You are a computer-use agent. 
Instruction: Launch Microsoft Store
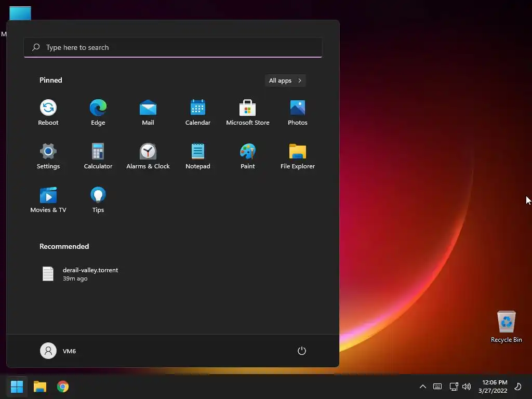tap(248, 113)
